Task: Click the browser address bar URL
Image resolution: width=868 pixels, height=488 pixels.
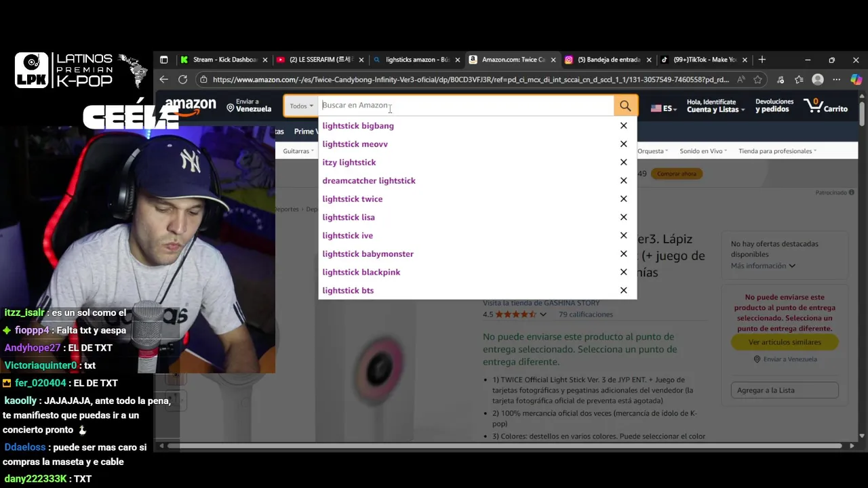Action: pyautogui.click(x=471, y=79)
